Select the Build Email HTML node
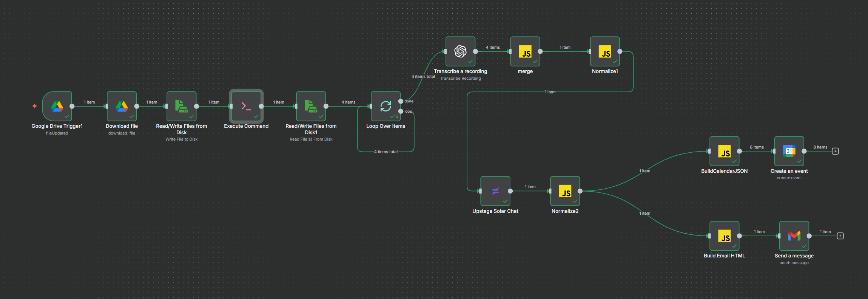This screenshot has height=299, width=868. [724, 236]
